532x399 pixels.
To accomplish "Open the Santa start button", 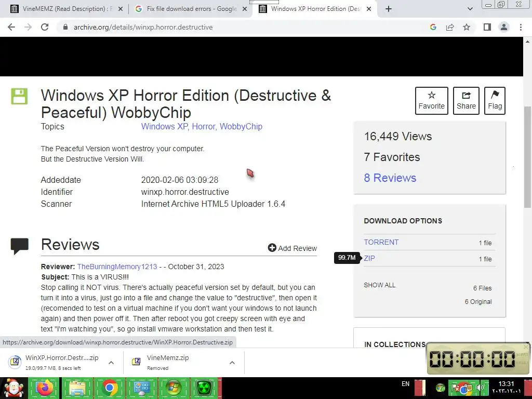I will point(14,388).
